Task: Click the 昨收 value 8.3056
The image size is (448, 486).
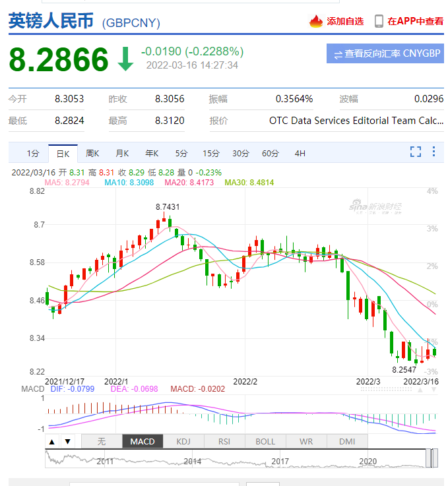Action: 170,99
